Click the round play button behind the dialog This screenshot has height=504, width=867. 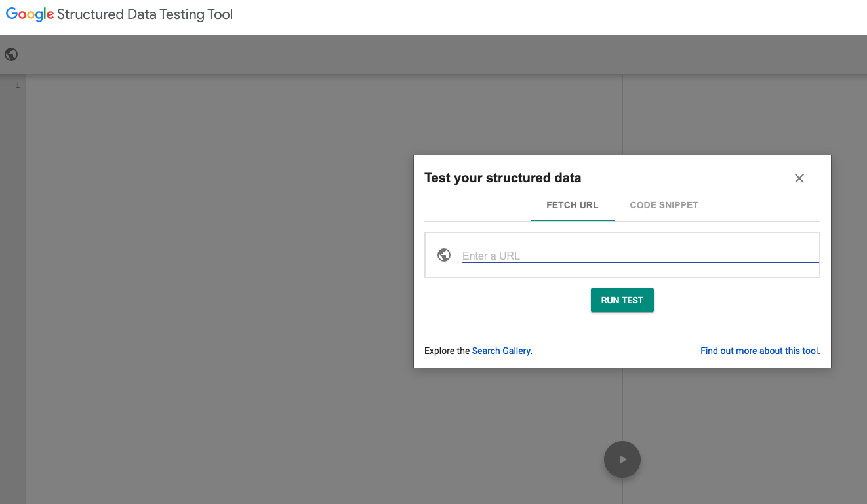click(622, 459)
